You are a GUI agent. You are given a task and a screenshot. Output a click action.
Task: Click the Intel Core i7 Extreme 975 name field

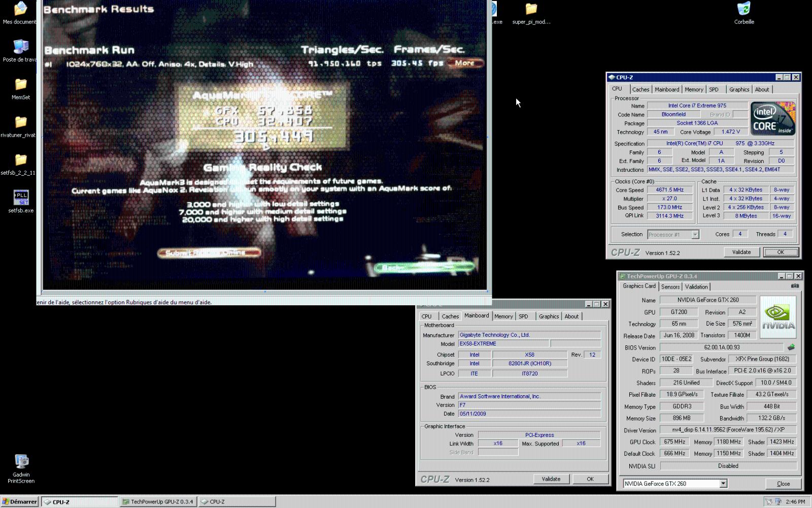(697, 106)
